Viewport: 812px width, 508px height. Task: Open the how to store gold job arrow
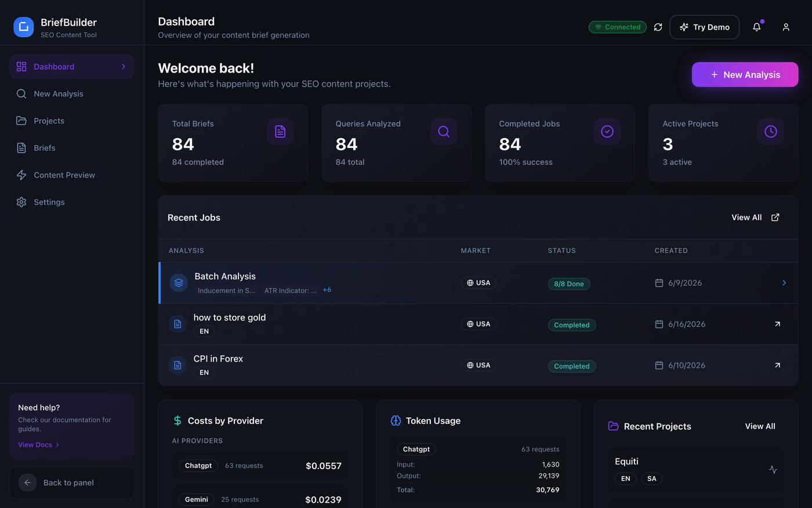coord(777,324)
